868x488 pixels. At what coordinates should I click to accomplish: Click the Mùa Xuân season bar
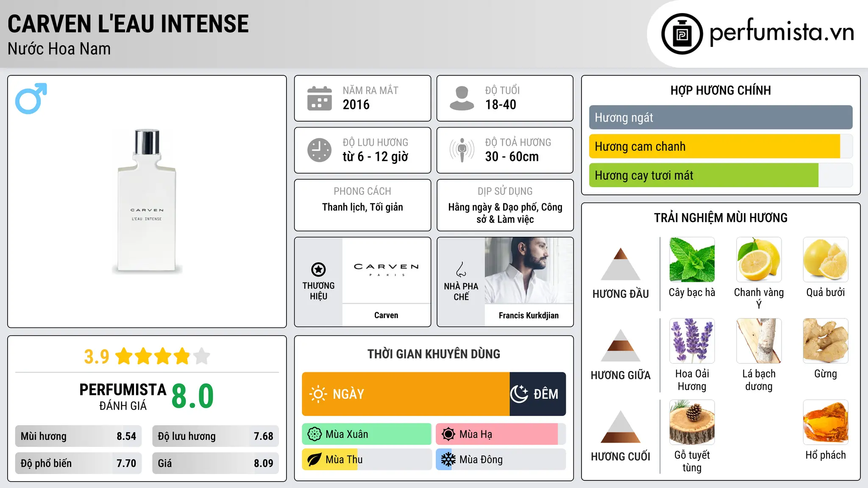pyautogui.click(x=367, y=434)
